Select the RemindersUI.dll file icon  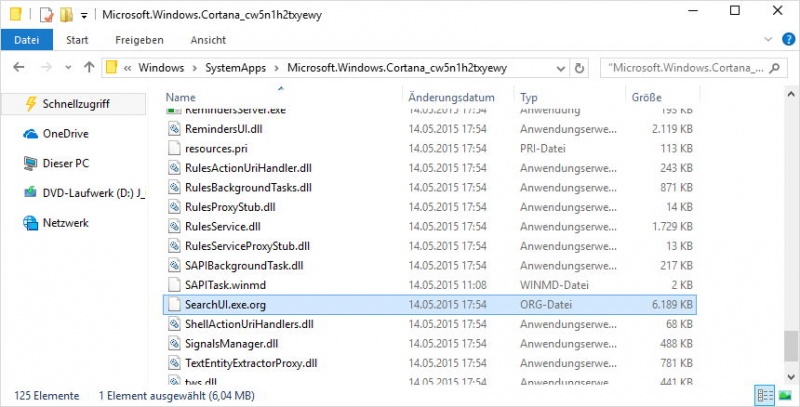pyautogui.click(x=175, y=129)
